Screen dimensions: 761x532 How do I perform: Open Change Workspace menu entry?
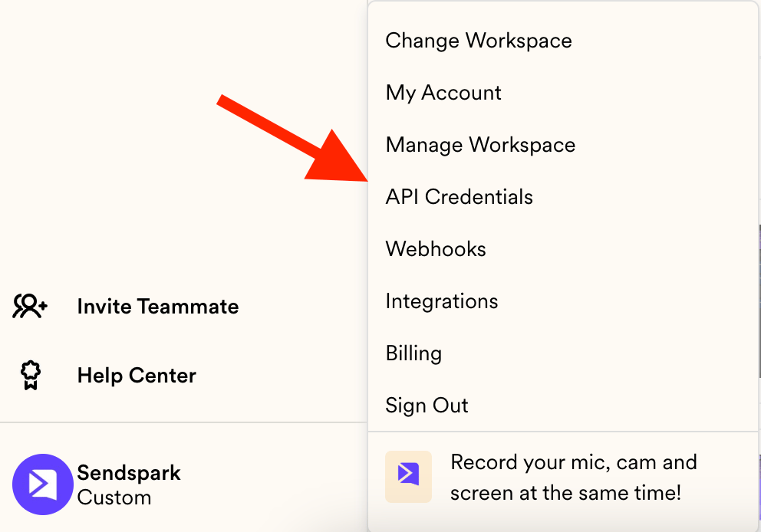(479, 41)
